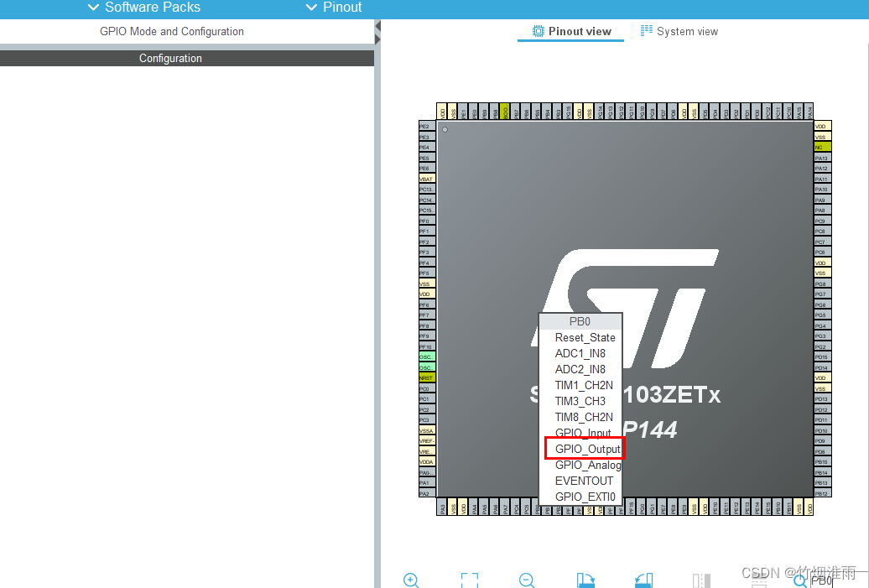
Task: Click pin PF10 on the left edge
Action: point(427,347)
